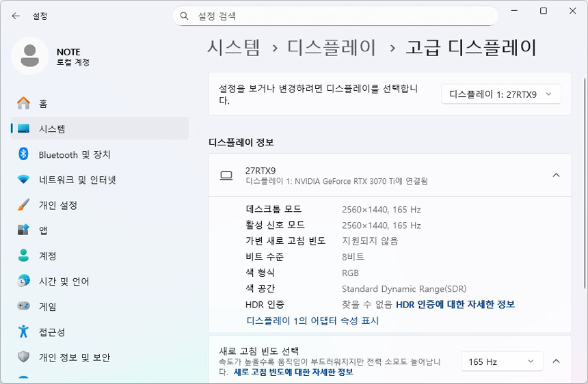
Task: Click the System (시스템) monitor icon
Action: [x=24, y=128]
